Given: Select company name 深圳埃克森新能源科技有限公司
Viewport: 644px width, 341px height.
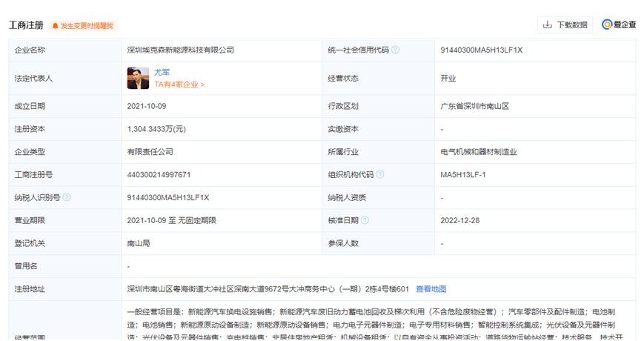Looking at the screenshot, I should pos(180,50).
